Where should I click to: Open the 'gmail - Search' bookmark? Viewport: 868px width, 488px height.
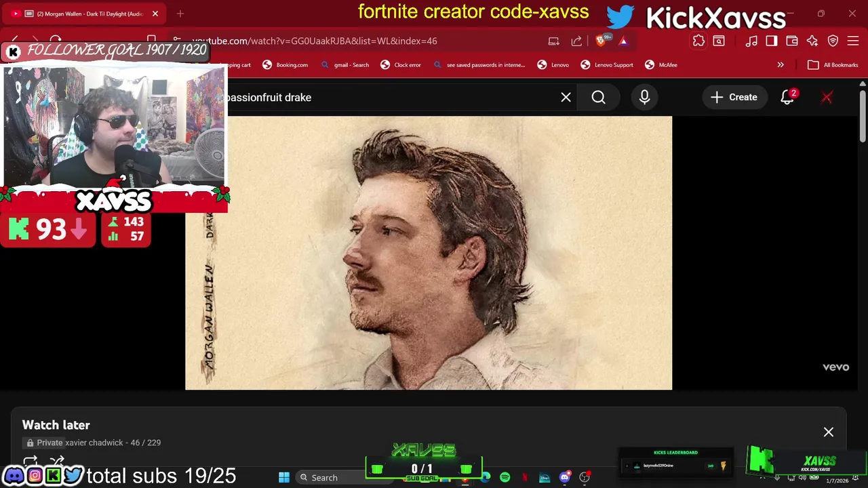345,65
